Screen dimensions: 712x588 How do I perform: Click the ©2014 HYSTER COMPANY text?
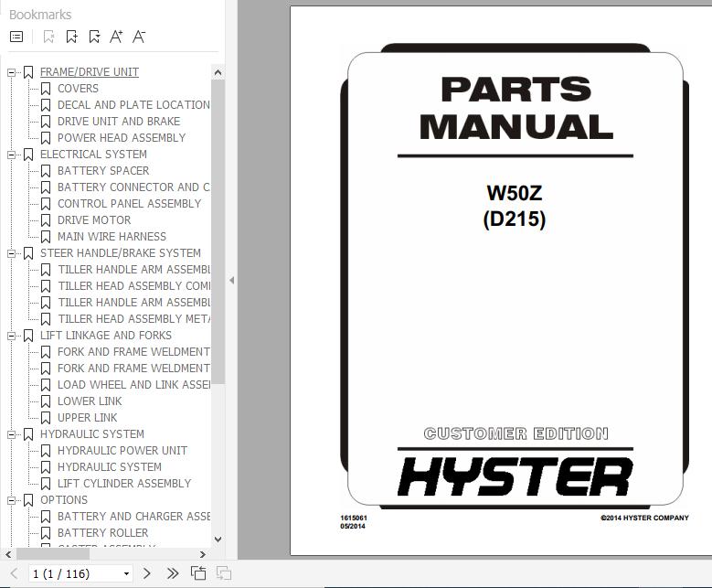644,518
